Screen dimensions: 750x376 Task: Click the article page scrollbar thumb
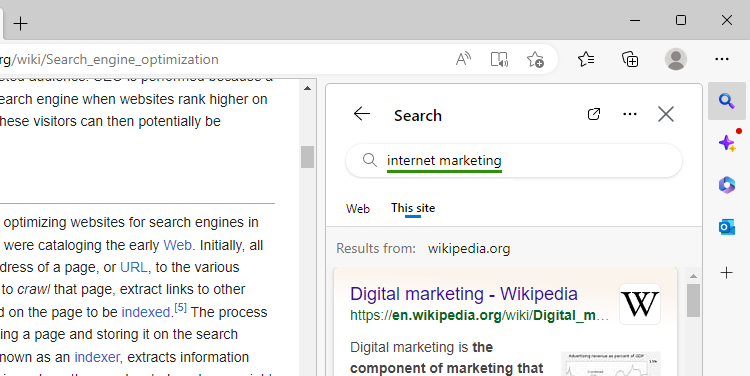[x=307, y=157]
